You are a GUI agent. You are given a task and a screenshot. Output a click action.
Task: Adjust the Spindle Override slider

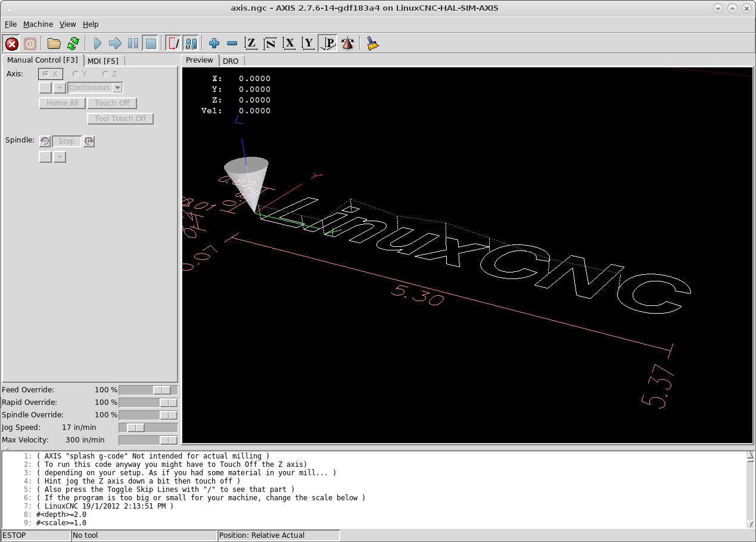coord(148,415)
